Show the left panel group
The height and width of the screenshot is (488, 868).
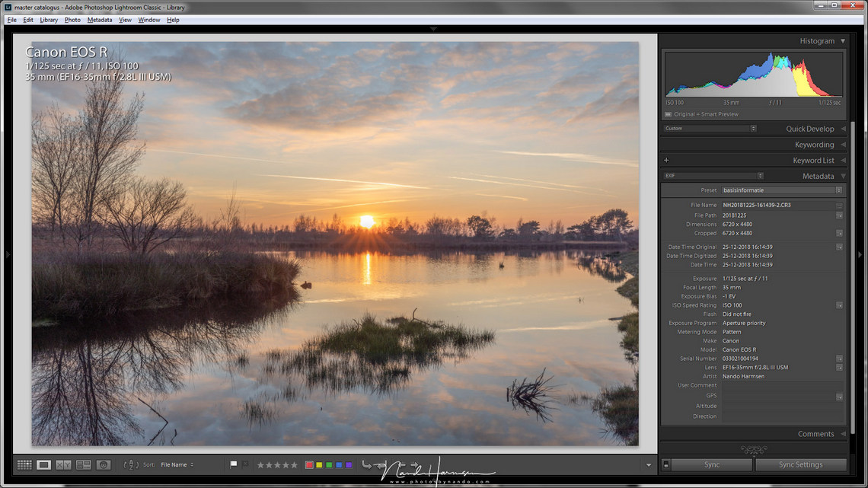pyautogui.click(x=8, y=254)
